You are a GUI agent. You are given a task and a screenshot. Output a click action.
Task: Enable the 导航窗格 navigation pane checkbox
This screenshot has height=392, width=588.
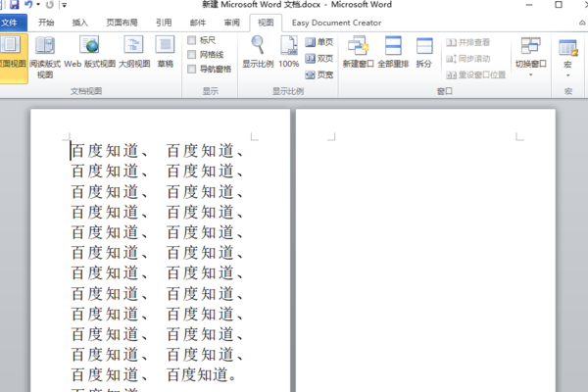(x=192, y=69)
